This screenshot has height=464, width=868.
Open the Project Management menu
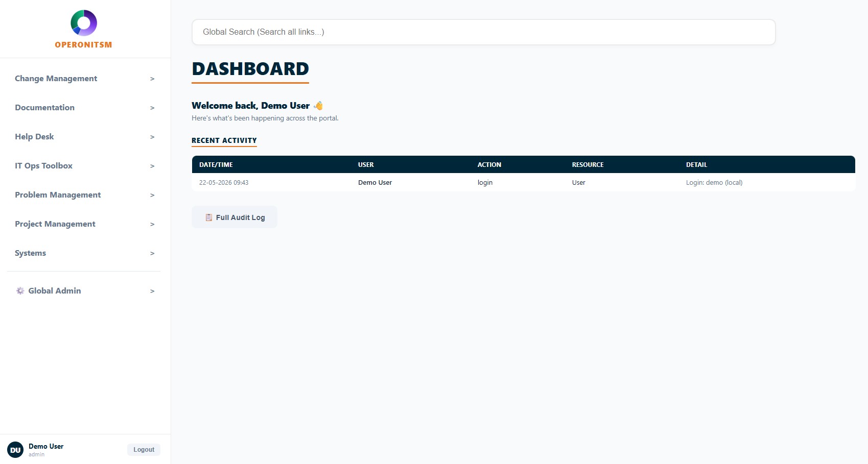tap(84, 224)
